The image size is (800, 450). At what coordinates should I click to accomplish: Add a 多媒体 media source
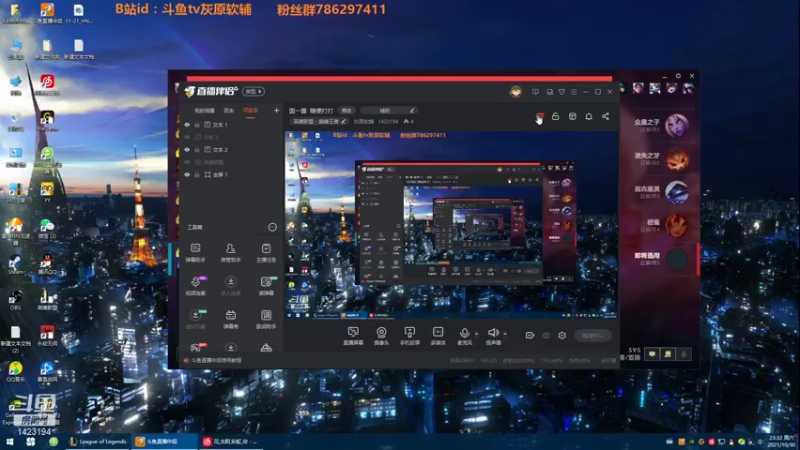[438, 336]
